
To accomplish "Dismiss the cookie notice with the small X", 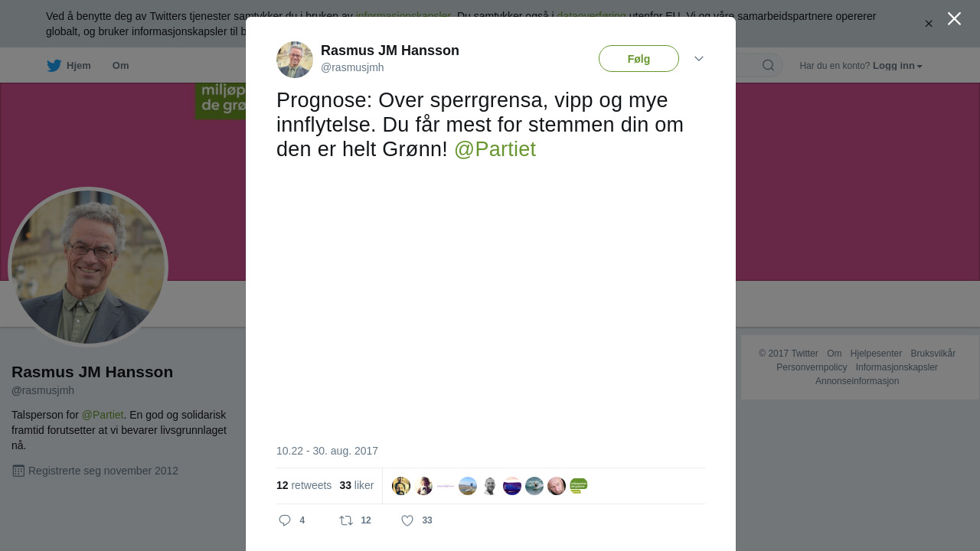I will click(x=929, y=24).
